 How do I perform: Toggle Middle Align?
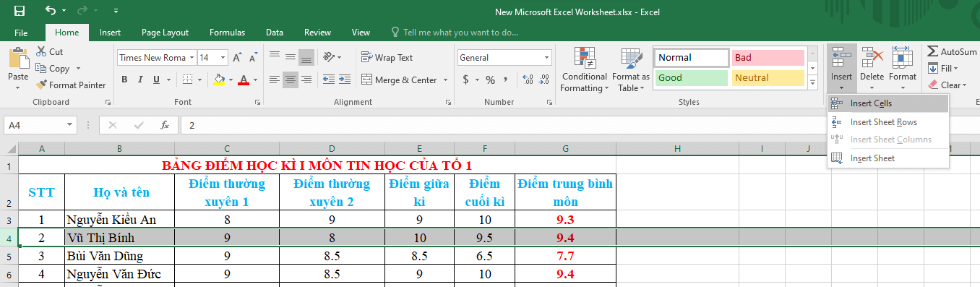[x=291, y=57]
